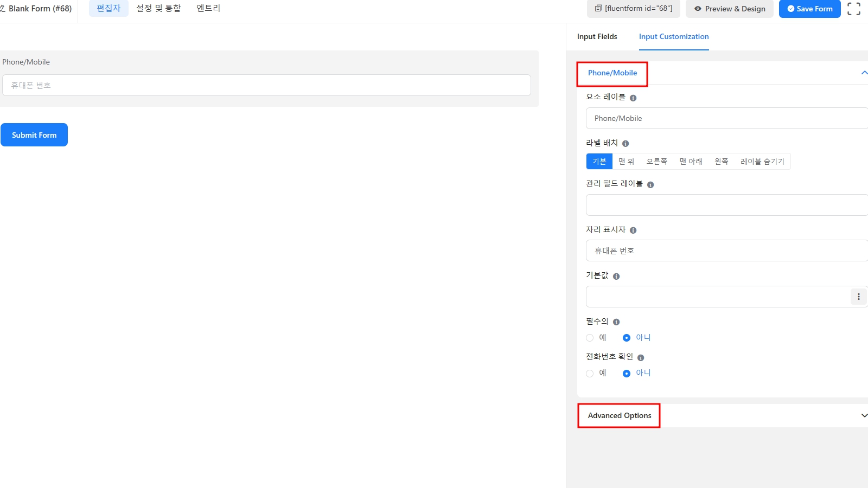The width and height of the screenshot is (868, 488).
Task: Click info icon next to 기본값
Action: click(616, 277)
